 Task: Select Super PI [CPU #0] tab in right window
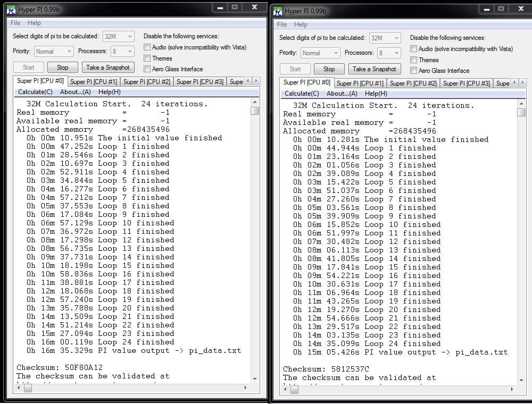coord(307,82)
